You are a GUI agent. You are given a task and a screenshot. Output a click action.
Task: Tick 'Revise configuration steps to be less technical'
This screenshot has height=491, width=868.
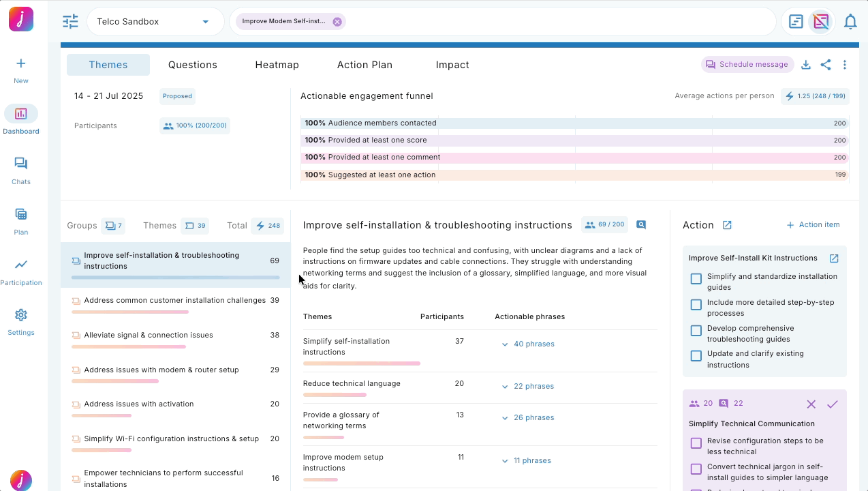point(696,443)
